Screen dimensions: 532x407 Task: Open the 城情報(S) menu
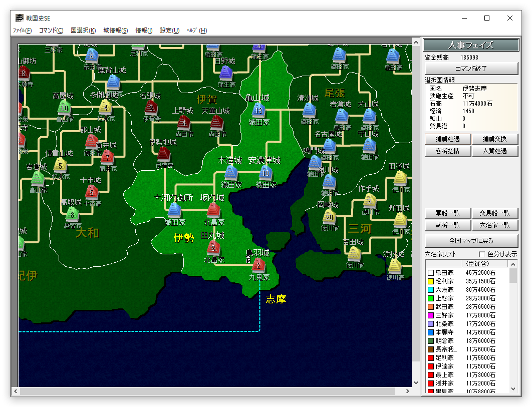pyautogui.click(x=116, y=31)
